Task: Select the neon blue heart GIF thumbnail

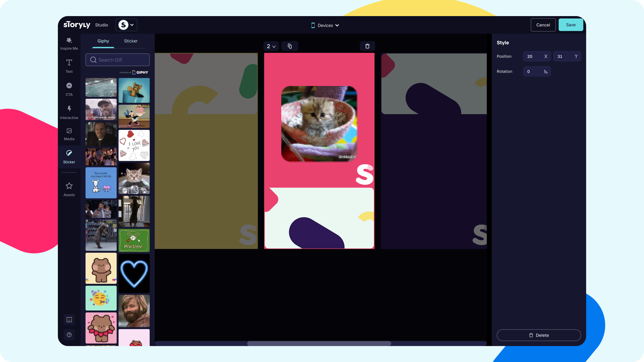Action: click(x=134, y=273)
